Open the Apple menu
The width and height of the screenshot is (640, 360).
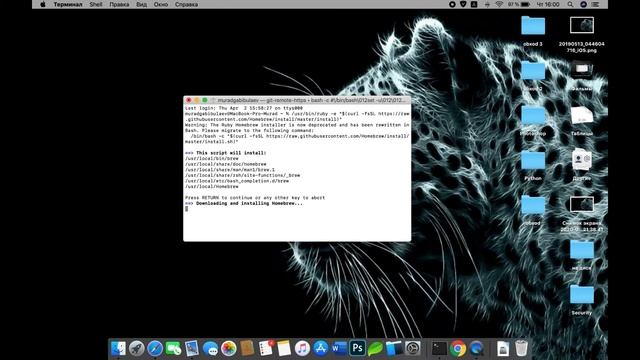(42, 4)
